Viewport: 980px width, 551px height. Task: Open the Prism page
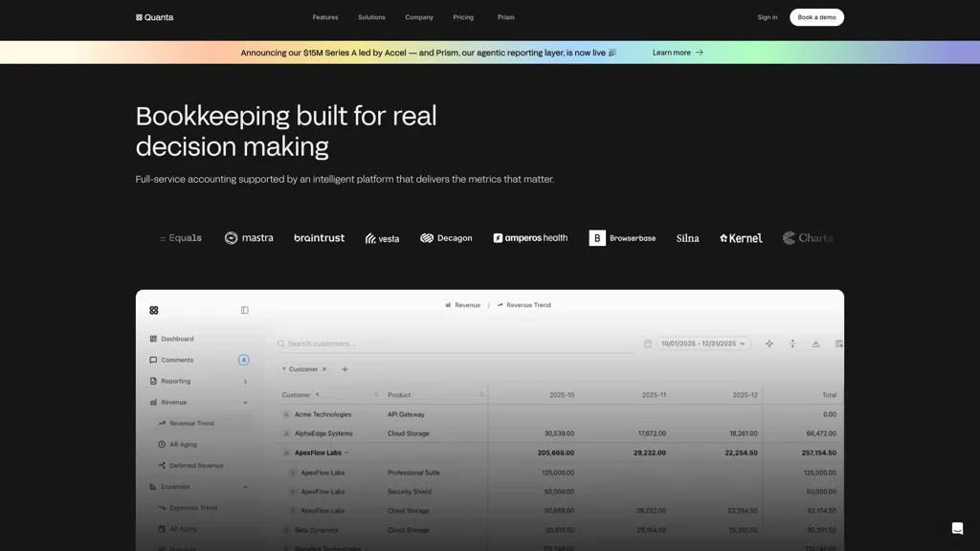[x=505, y=17]
